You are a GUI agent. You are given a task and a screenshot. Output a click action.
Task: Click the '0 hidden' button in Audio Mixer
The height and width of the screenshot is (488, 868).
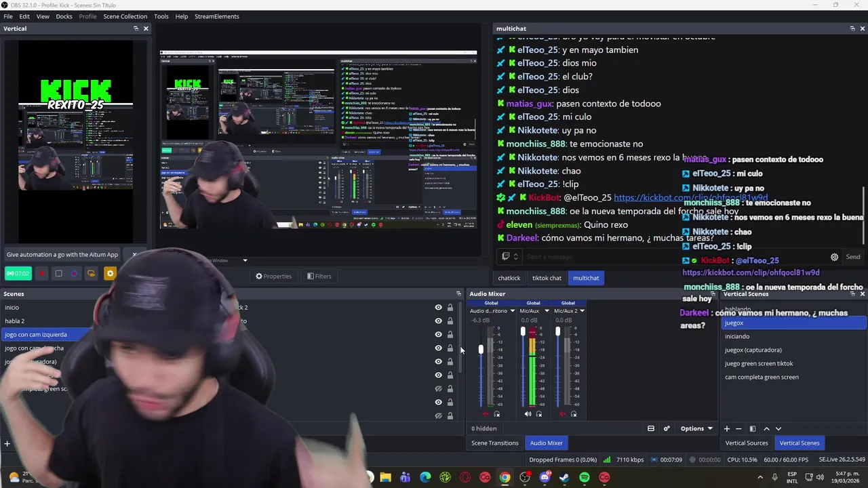[484, 428]
